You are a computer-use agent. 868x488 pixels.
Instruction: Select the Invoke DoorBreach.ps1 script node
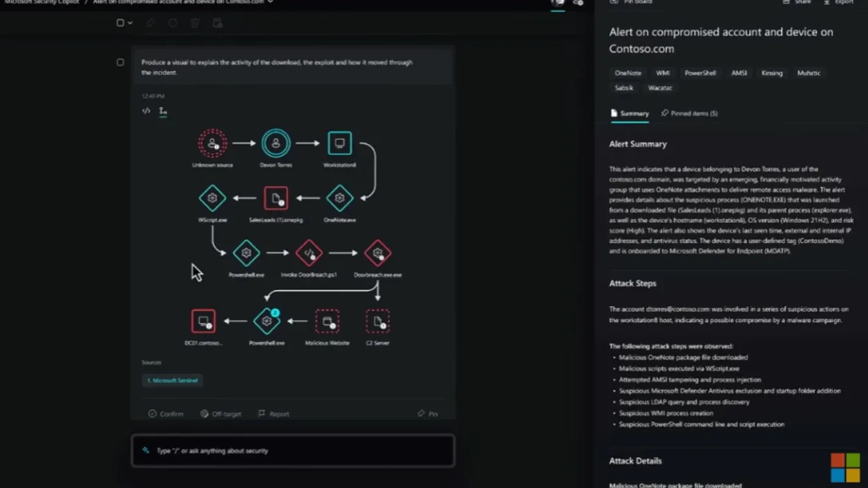pyautogui.click(x=309, y=253)
